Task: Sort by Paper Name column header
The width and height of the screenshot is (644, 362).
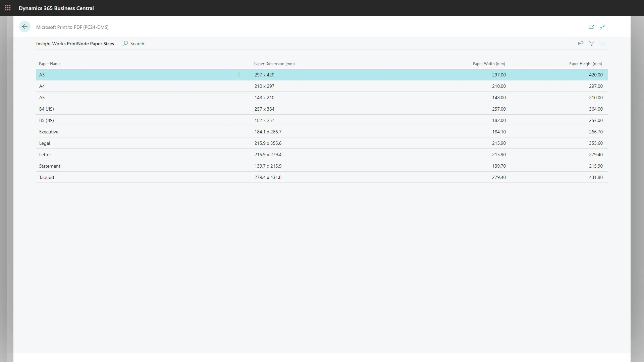Action: (50, 64)
